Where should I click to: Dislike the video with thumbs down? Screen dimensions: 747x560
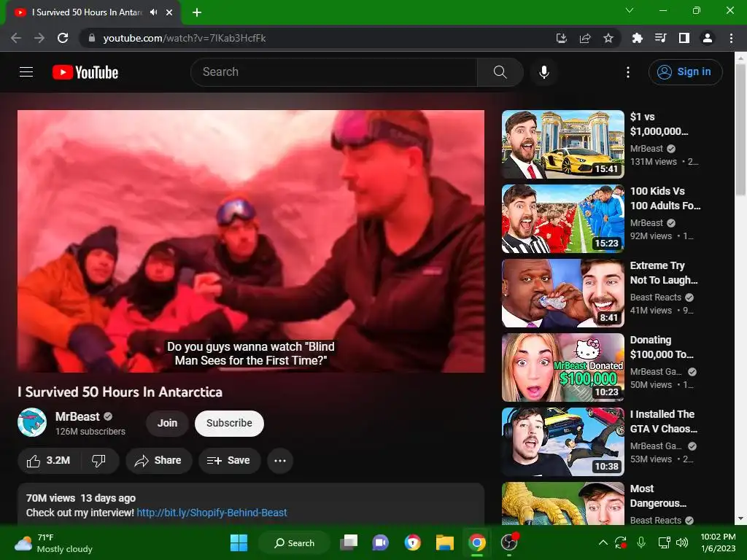(98, 461)
